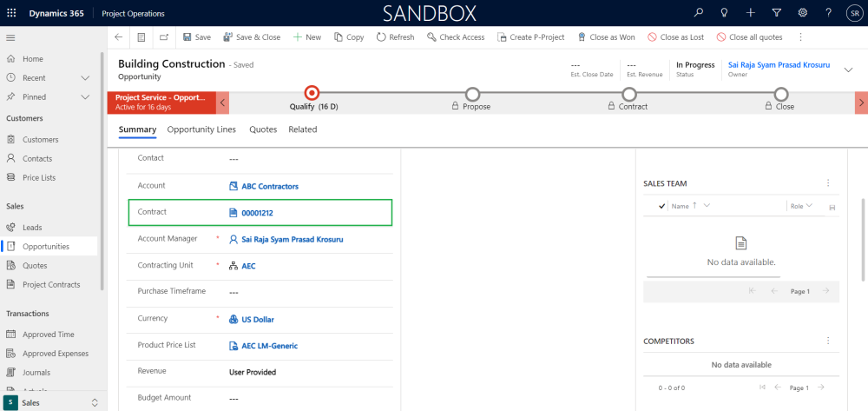The width and height of the screenshot is (868, 411).
Task: Click the Check Access command
Action: (457, 37)
